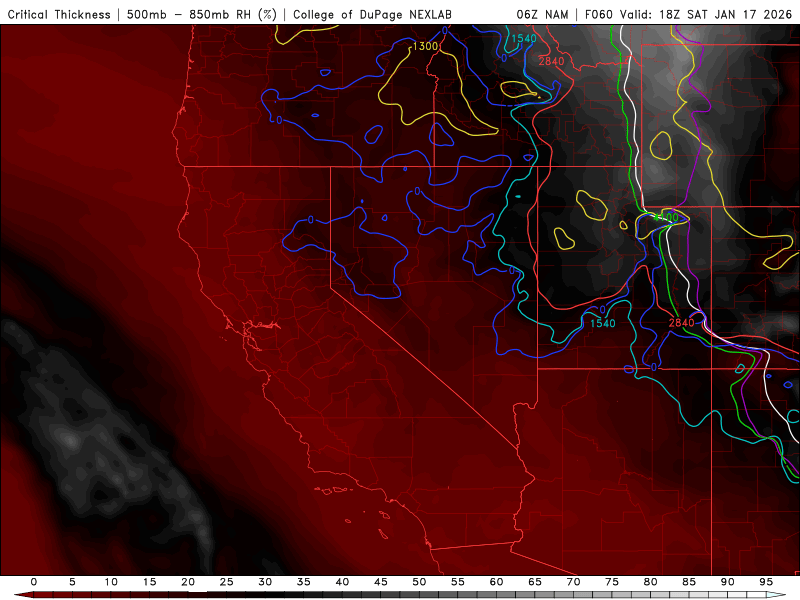This screenshot has height=600, width=800.
Task: Click the color scale label 40
Action: (342, 582)
